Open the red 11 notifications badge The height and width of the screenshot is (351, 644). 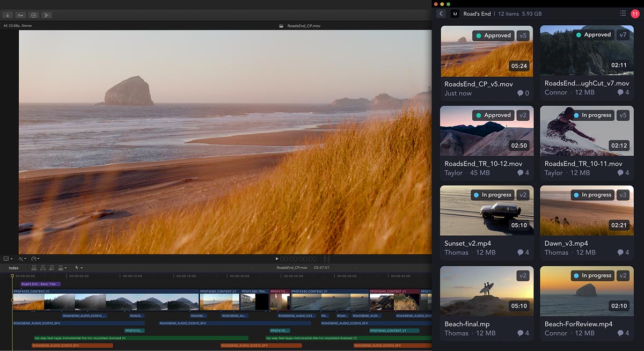point(635,13)
